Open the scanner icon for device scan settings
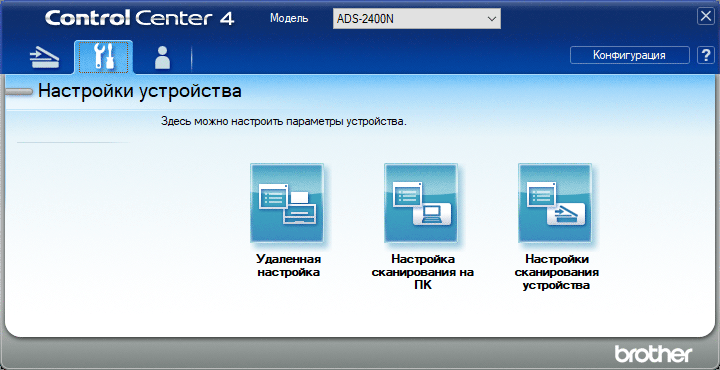Viewport: 720px width, 370px height. tap(555, 203)
